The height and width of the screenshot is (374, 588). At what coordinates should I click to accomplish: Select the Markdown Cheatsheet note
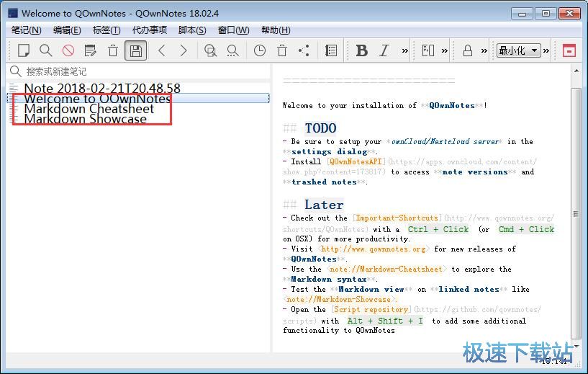tap(89, 109)
